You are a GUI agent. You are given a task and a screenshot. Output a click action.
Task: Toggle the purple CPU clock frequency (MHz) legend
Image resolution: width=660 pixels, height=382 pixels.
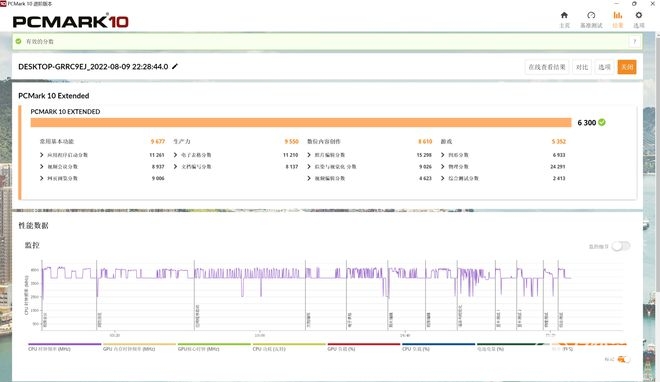coord(64,347)
